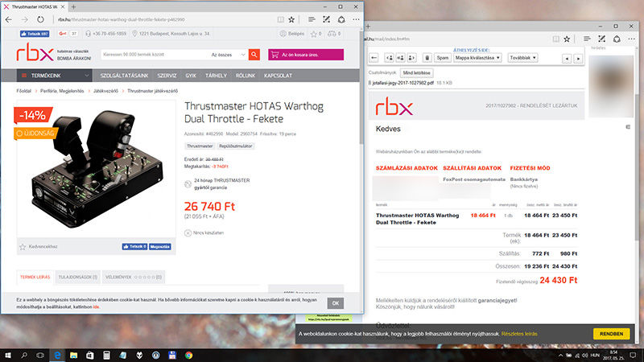Screen dimensions: 644x362
Task: Open RÓLUNK menu item
Action: click(246, 76)
